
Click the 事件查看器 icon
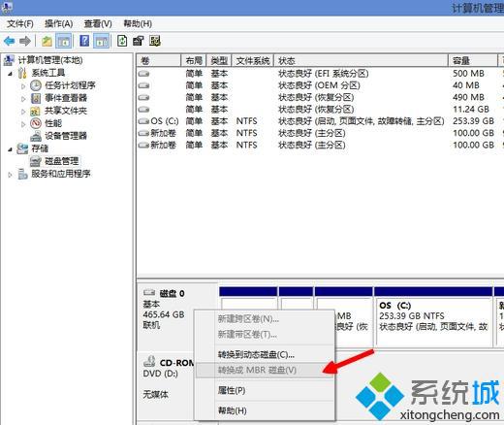point(36,98)
